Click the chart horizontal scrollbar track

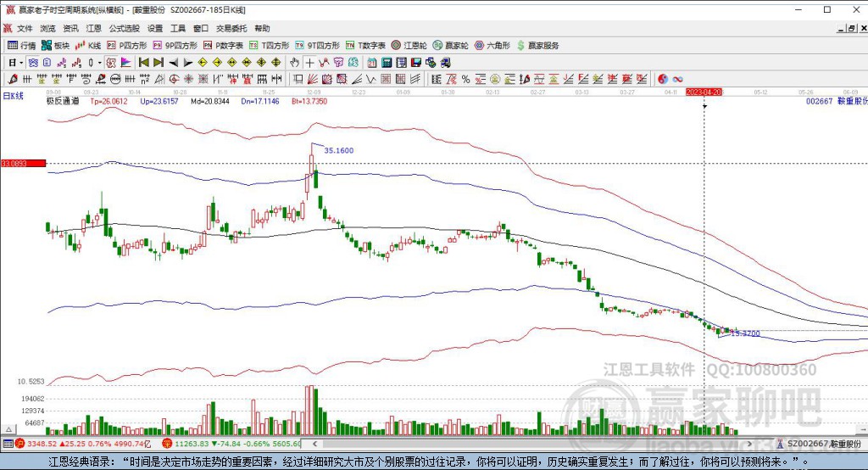tap(531, 444)
